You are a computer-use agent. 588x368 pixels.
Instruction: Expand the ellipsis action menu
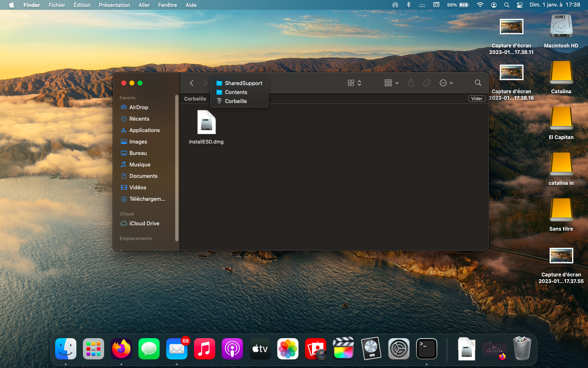tap(446, 83)
